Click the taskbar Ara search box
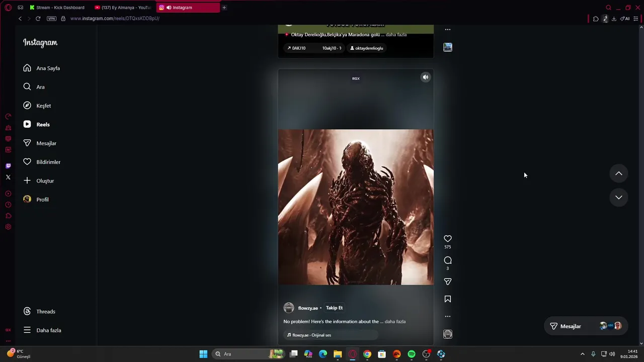644x362 pixels. point(249,354)
